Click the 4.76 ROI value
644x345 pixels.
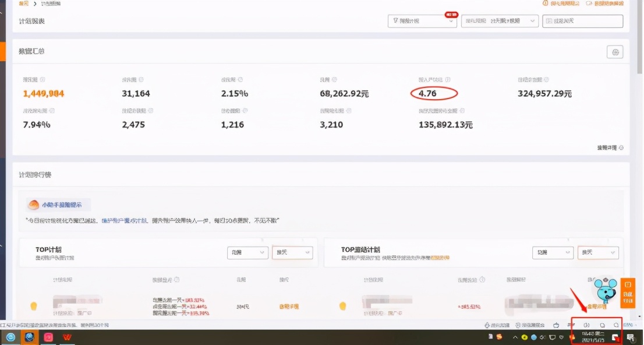[427, 94]
